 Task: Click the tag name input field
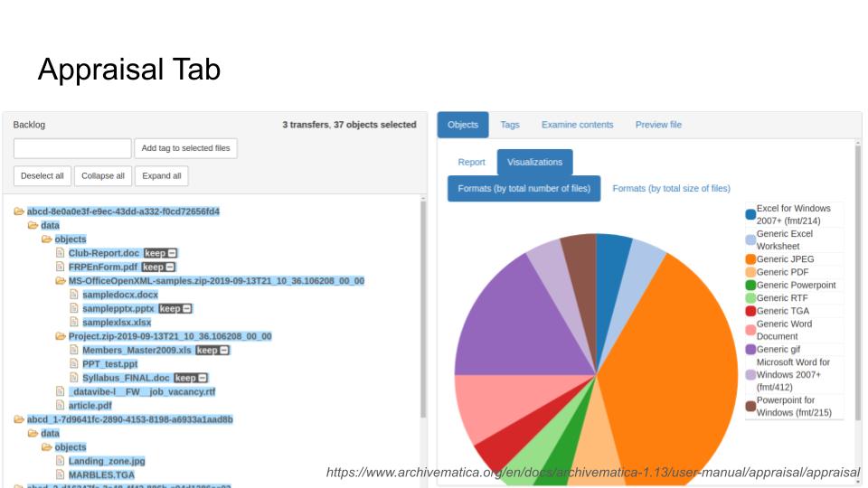[x=72, y=148]
